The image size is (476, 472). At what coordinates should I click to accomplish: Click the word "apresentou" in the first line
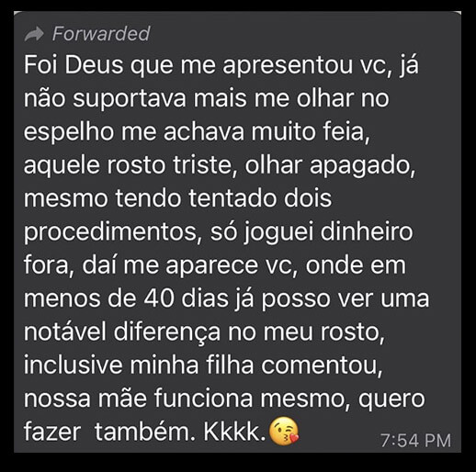pyautogui.click(x=288, y=66)
